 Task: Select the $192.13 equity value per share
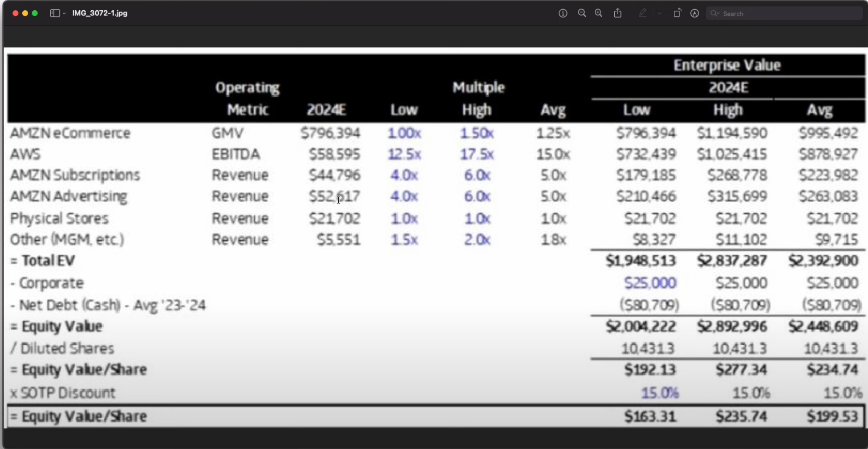pos(650,370)
